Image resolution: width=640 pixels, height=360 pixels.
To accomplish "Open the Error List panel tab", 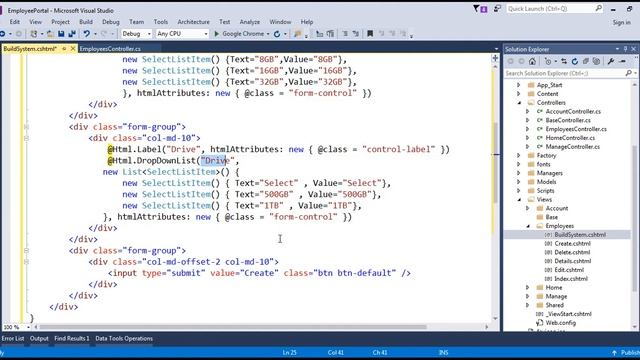I will click(x=13, y=339).
